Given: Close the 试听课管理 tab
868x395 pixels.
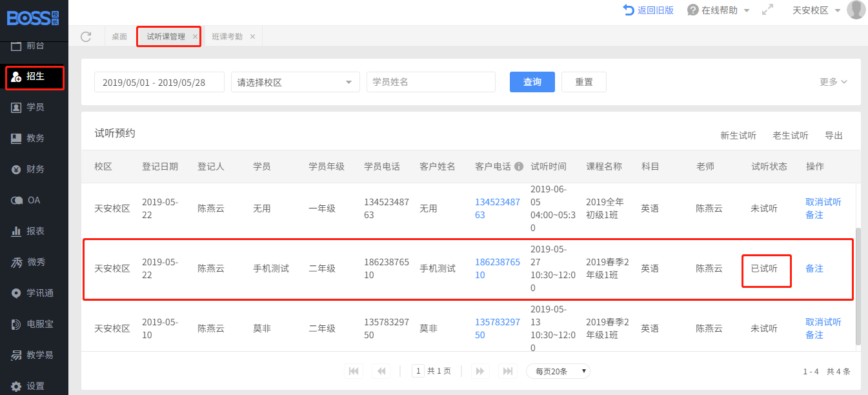Looking at the screenshot, I should pos(195,37).
